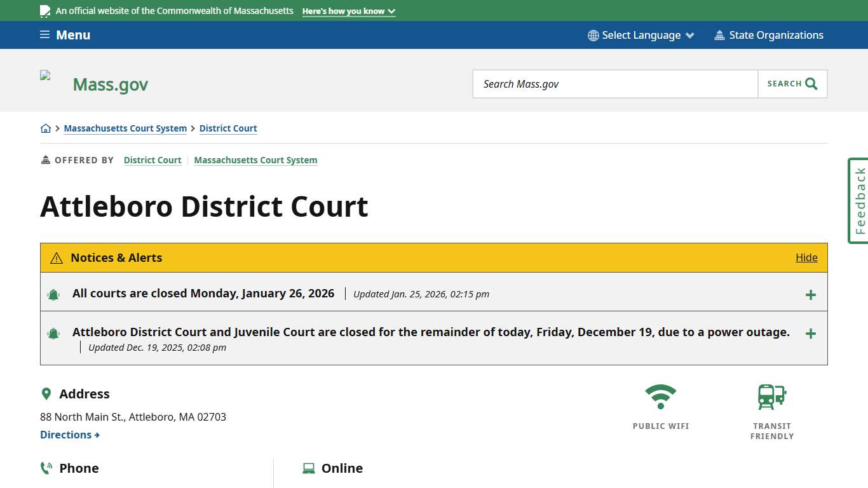Select the Feedback tab on the right edge
Viewport: 868px width, 488px height.
[x=859, y=200]
